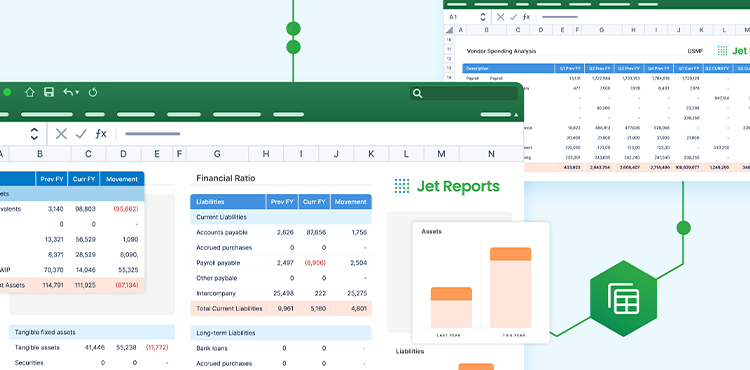Click the checkmark icon in back window
Screen dimensions: 750x370
pos(513,17)
